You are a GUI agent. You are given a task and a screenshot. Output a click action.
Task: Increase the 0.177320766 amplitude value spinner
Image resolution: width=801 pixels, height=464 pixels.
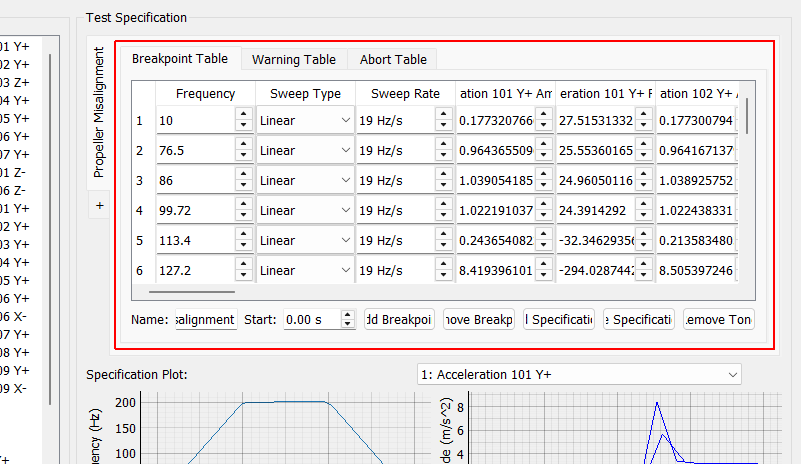point(544,114)
